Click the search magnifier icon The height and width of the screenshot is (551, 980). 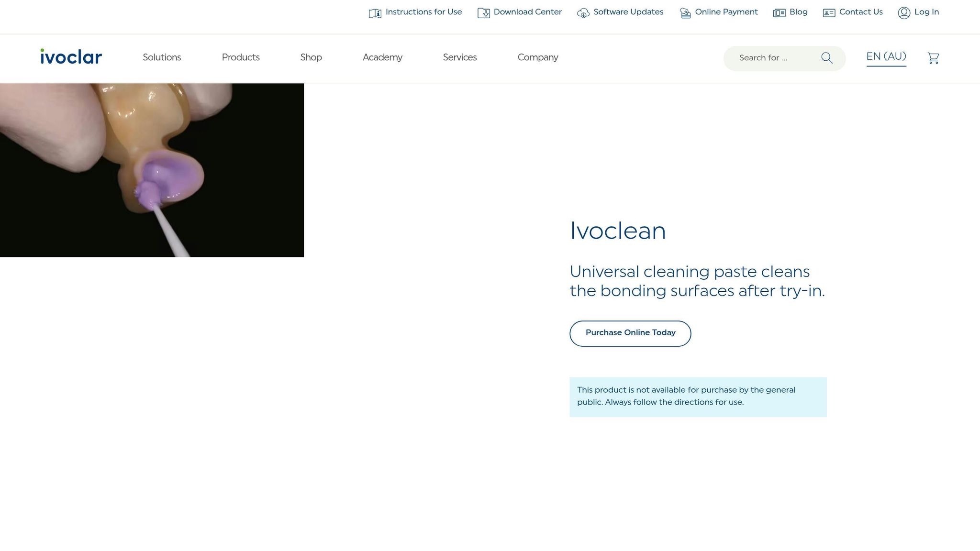point(827,58)
